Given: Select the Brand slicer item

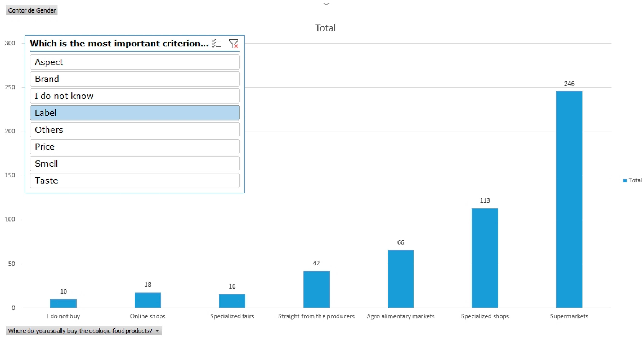Looking at the screenshot, I should click(135, 79).
